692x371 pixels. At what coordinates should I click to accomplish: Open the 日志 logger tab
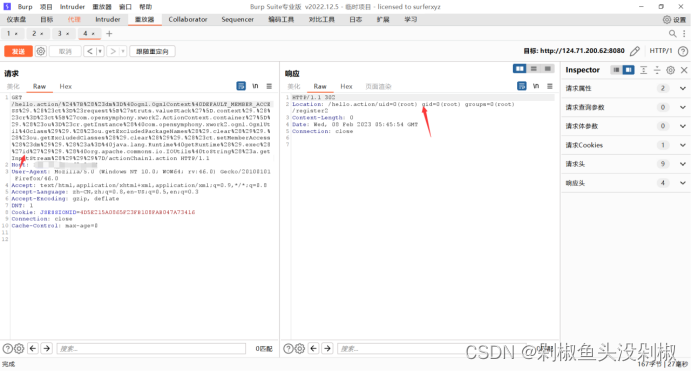tap(356, 19)
